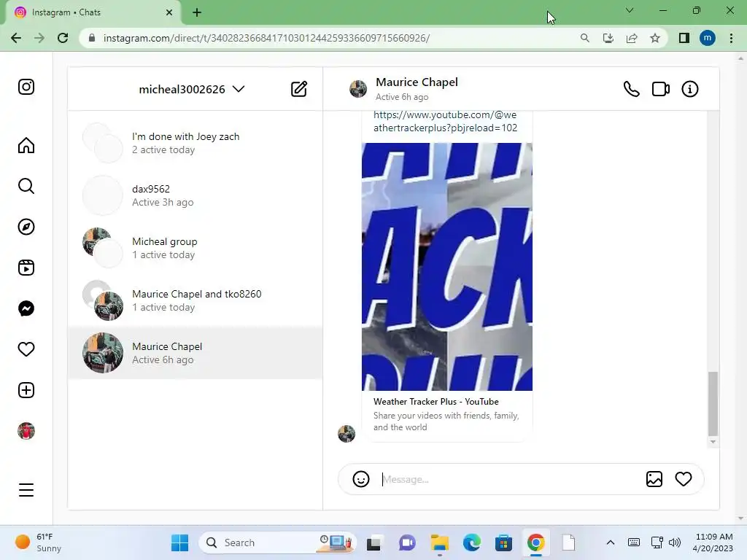Open Explore compass icon
The image size is (747, 560).
tap(26, 227)
